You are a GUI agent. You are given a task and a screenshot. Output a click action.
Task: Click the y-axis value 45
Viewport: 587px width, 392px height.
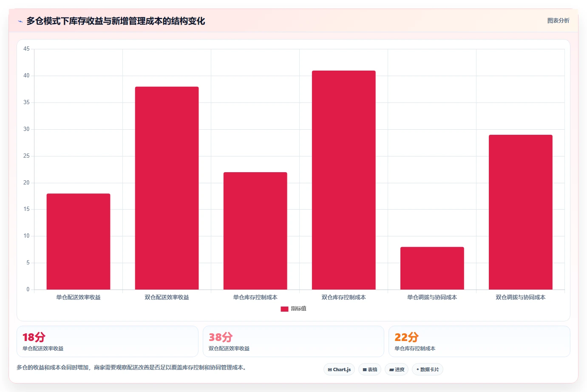pos(26,49)
